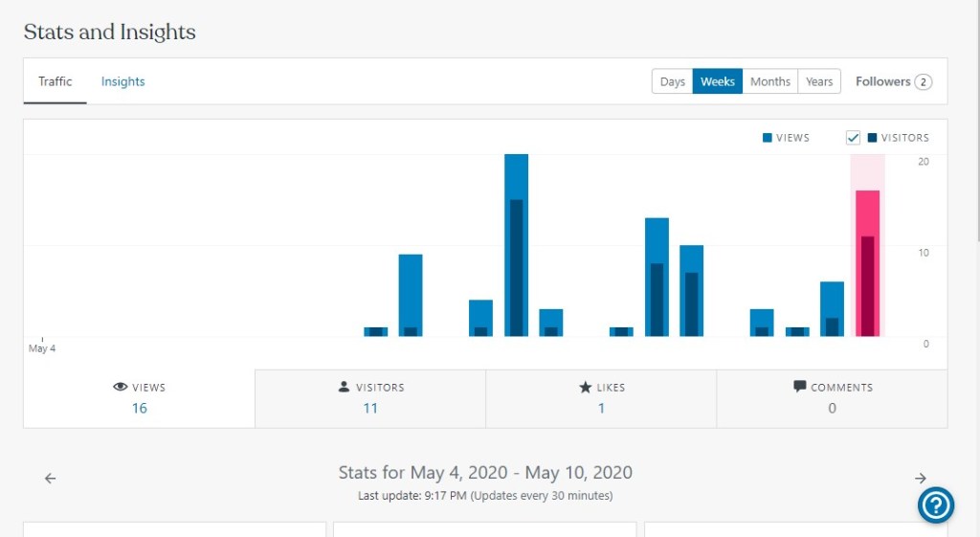Screen dimensions: 980x537
Task: Click the Views legend color swatch
Action: pyautogui.click(x=768, y=138)
